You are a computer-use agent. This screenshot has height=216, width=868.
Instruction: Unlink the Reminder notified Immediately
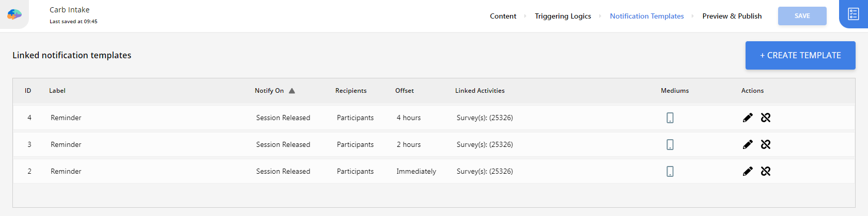(766, 171)
